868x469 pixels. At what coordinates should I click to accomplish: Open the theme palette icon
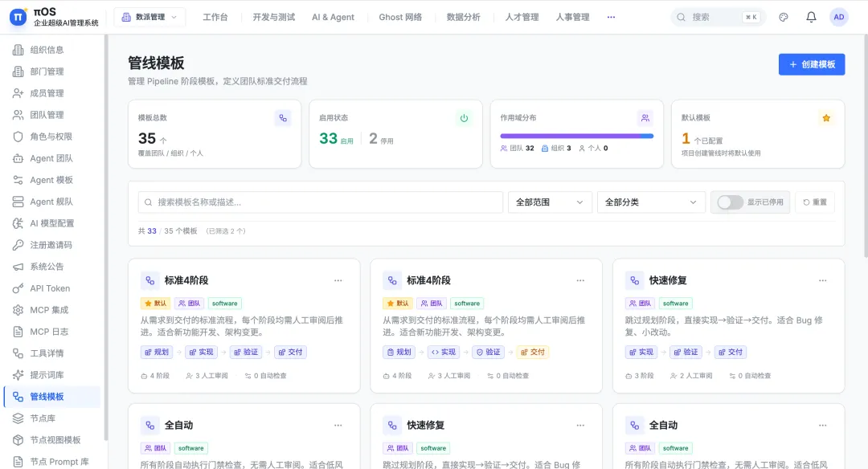[x=784, y=17]
